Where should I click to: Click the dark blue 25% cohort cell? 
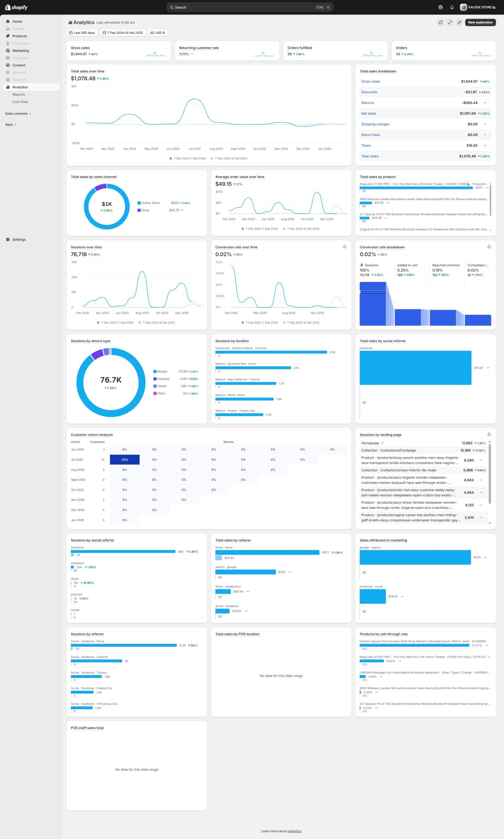[x=125, y=459]
